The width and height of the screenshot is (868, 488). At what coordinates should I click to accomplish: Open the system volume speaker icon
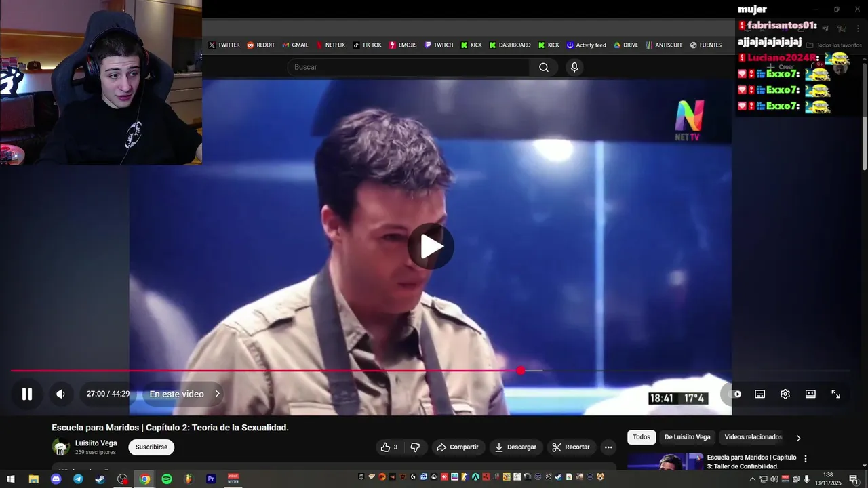(x=774, y=479)
